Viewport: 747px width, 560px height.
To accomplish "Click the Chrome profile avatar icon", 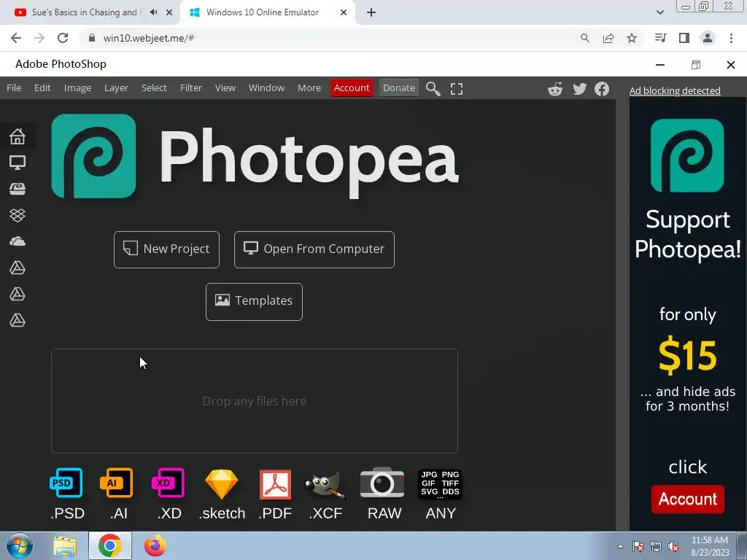I will (708, 38).
